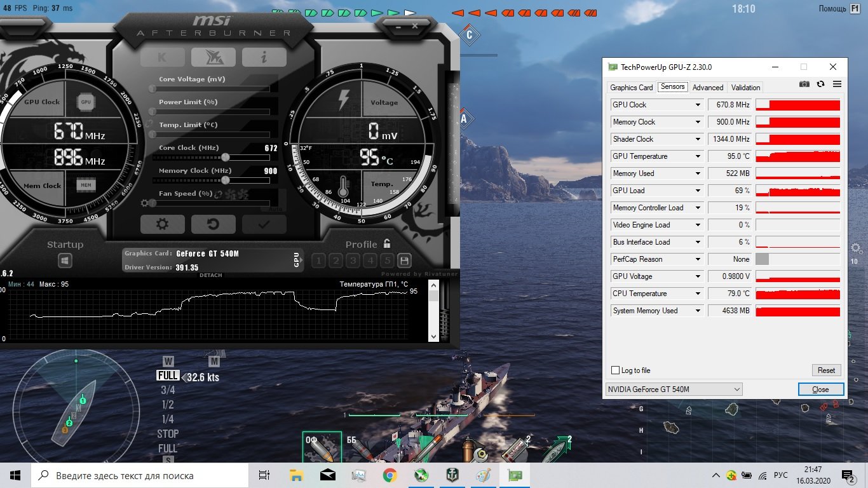This screenshot has width=868, height=488.
Task: Click the taskbar search box
Action: click(x=140, y=475)
